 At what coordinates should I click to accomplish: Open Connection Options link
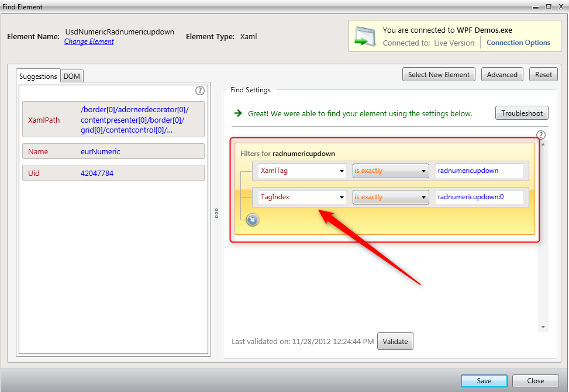[x=518, y=43]
